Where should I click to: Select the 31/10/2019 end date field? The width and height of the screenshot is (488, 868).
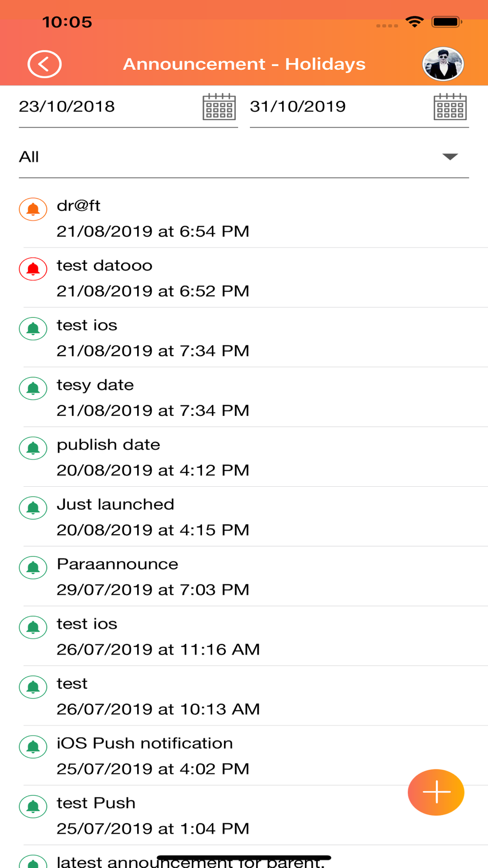click(337, 107)
